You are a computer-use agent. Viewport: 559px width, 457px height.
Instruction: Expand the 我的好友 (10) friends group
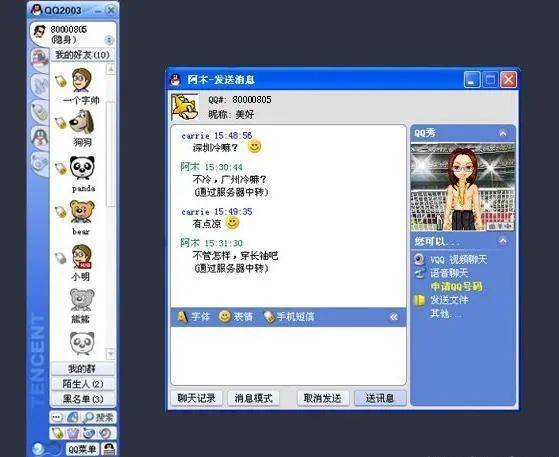click(82, 55)
